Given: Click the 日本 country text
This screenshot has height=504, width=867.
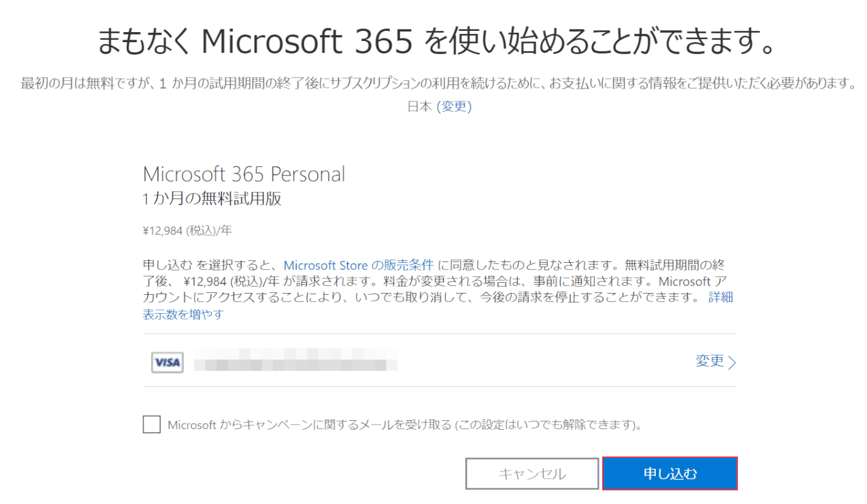Looking at the screenshot, I should [x=419, y=107].
